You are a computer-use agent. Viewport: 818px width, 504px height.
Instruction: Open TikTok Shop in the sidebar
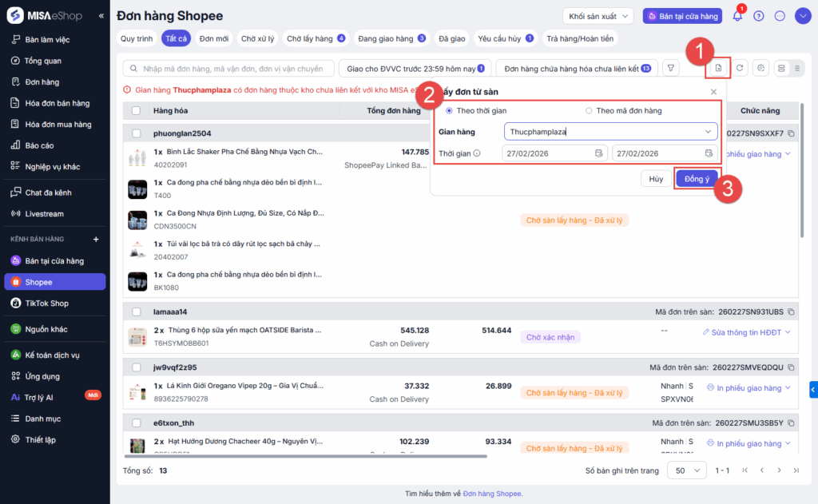click(x=47, y=304)
